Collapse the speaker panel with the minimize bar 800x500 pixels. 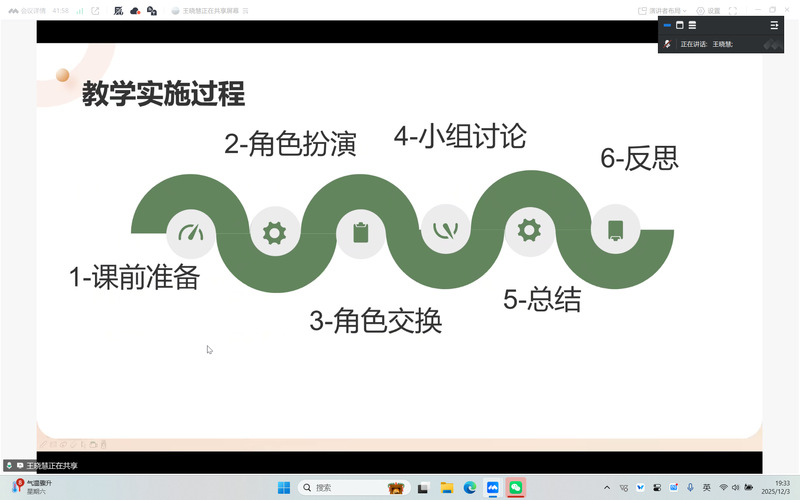(x=667, y=25)
